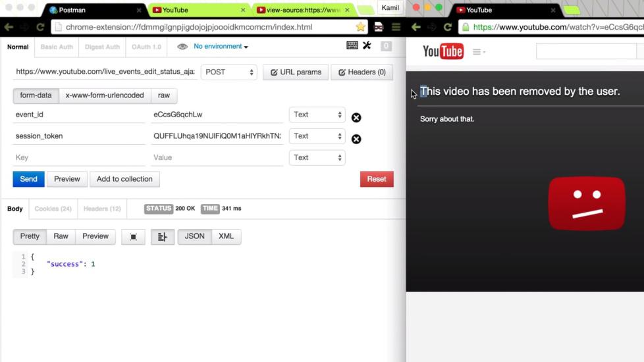This screenshot has height=362, width=644.
Task: Close the middle YouTube tab in left window
Action: point(243,10)
